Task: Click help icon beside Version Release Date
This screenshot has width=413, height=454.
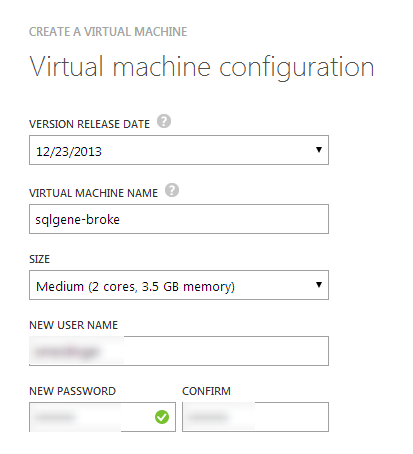Action: pos(164,121)
